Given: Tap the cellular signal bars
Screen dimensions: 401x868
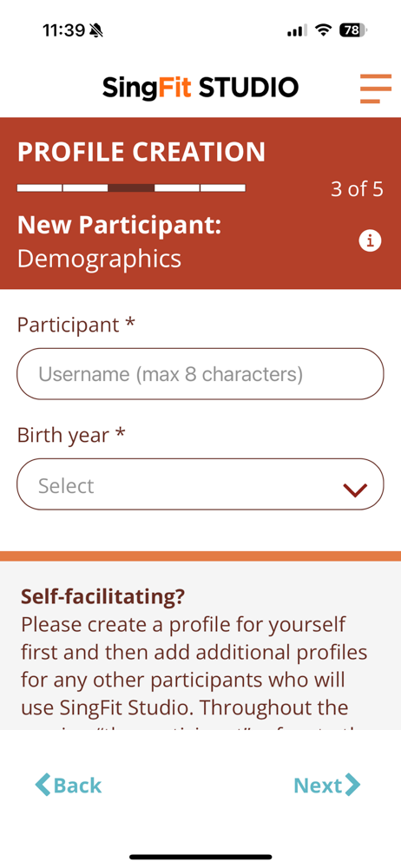Looking at the screenshot, I should pyautogui.click(x=297, y=30).
